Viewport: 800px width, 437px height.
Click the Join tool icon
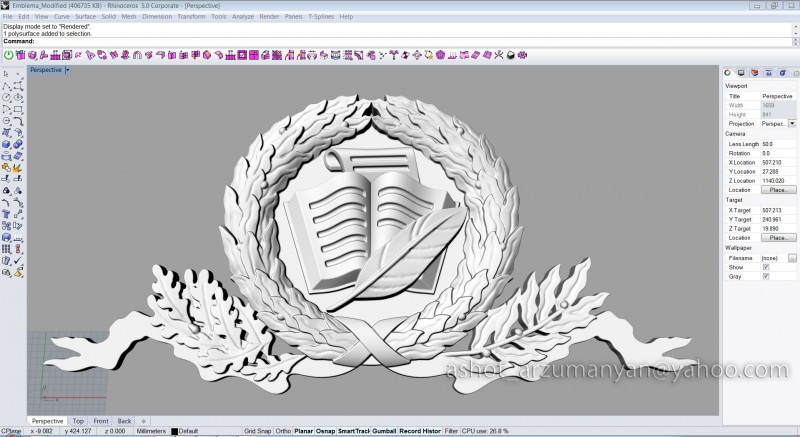(6, 167)
